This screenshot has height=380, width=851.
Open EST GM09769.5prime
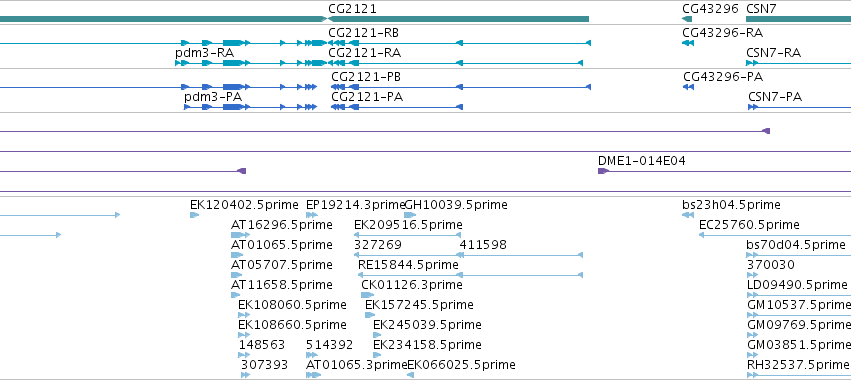[799, 325]
